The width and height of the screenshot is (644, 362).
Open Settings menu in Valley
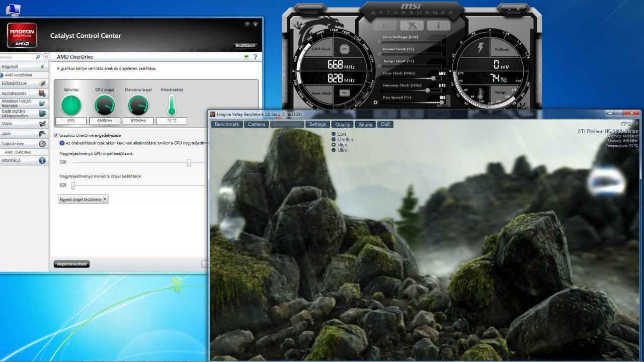pos(317,124)
